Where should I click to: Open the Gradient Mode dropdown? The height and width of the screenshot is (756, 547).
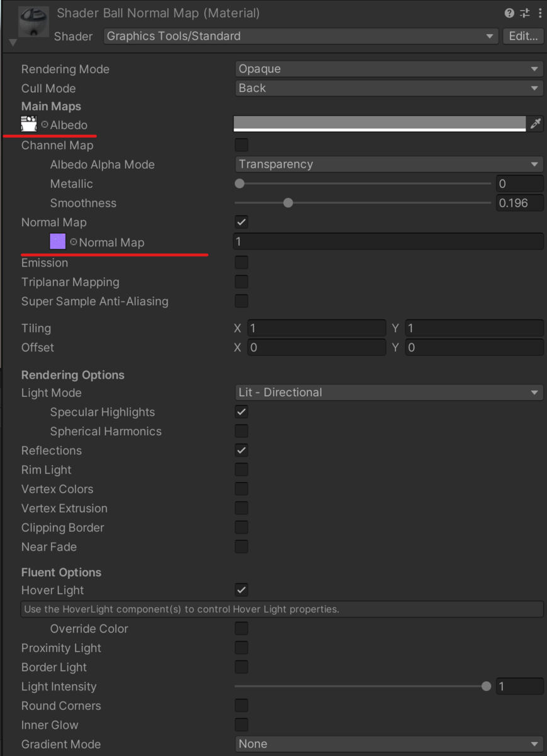point(388,744)
